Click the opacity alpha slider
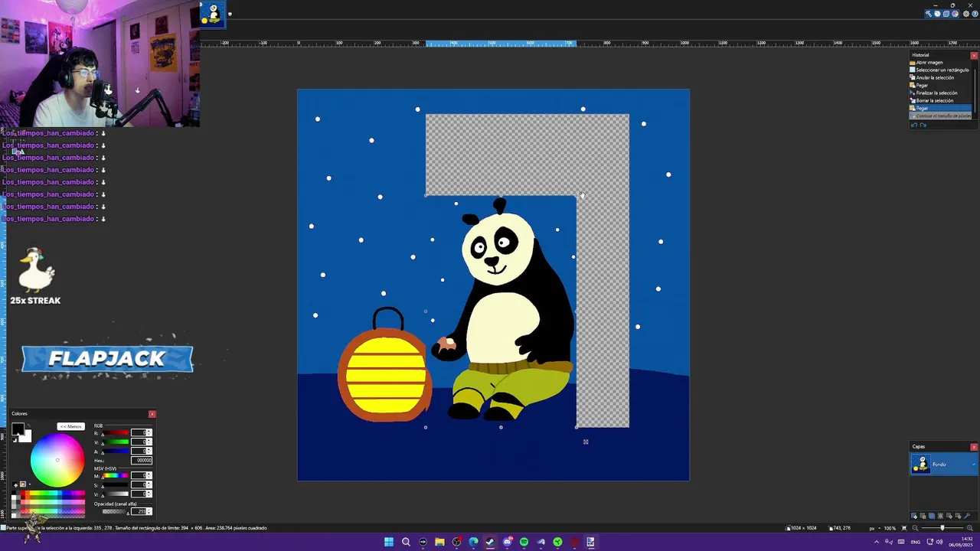The height and width of the screenshot is (551, 980). 116,511
